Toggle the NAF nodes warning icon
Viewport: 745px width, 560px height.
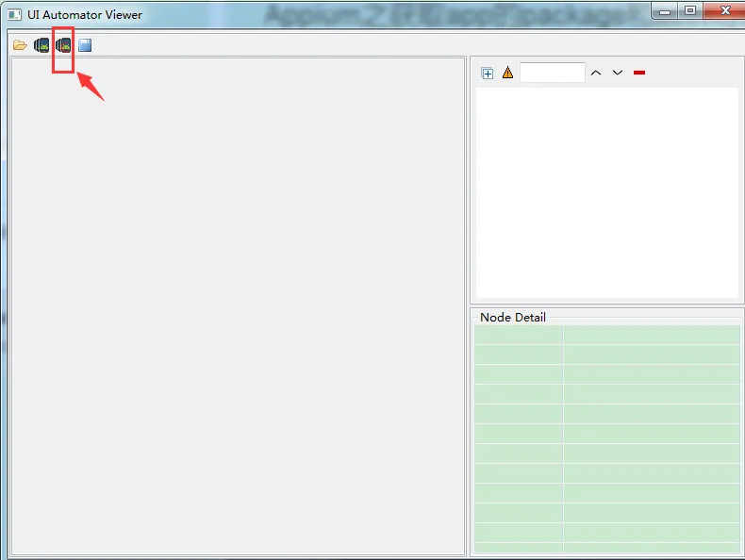508,73
